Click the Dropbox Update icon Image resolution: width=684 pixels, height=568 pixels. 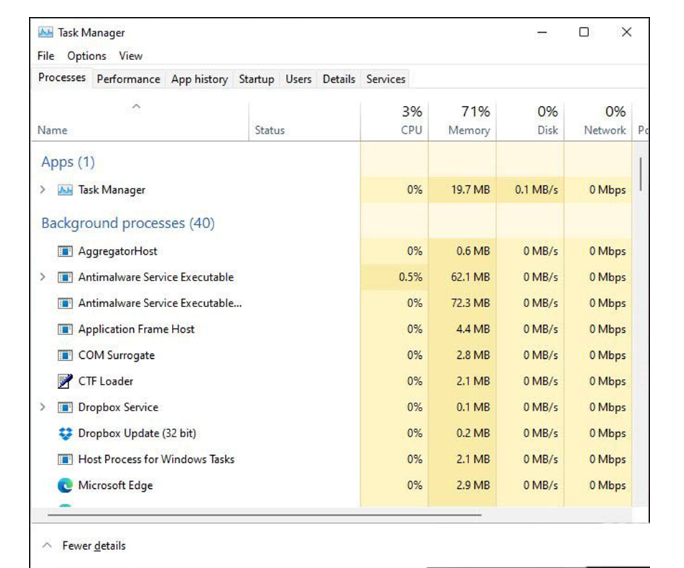[x=65, y=434]
